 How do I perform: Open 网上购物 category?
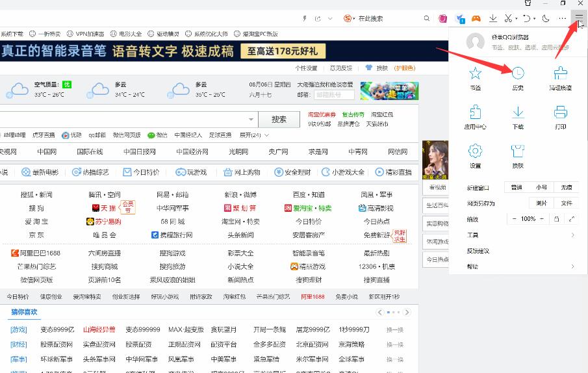[x=242, y=172]
